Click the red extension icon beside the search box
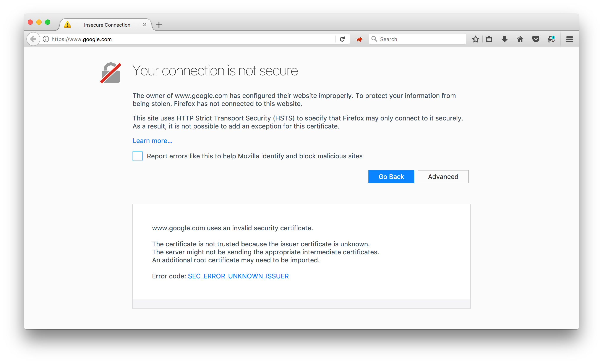This screenshot has height=364, width=603. [359, 39]
